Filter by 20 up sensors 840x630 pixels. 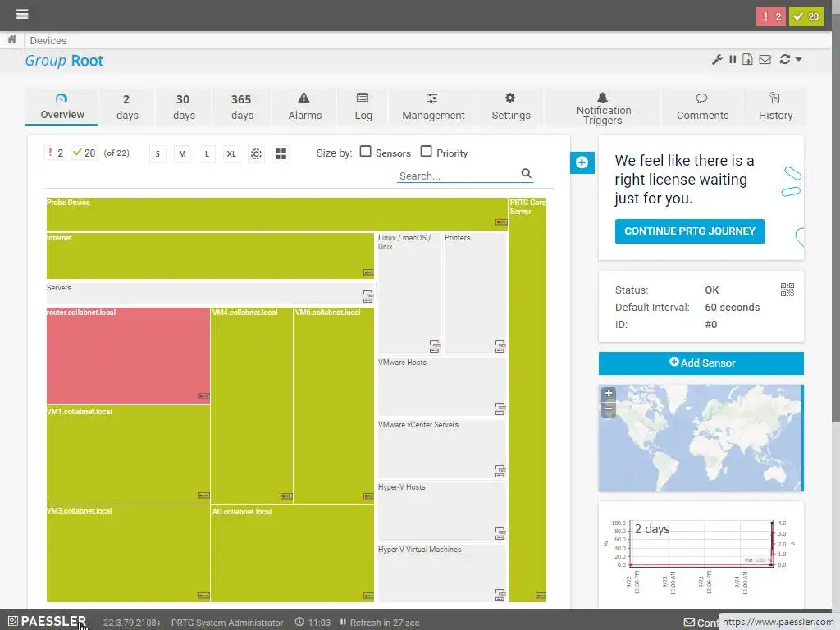coord(84,153)
